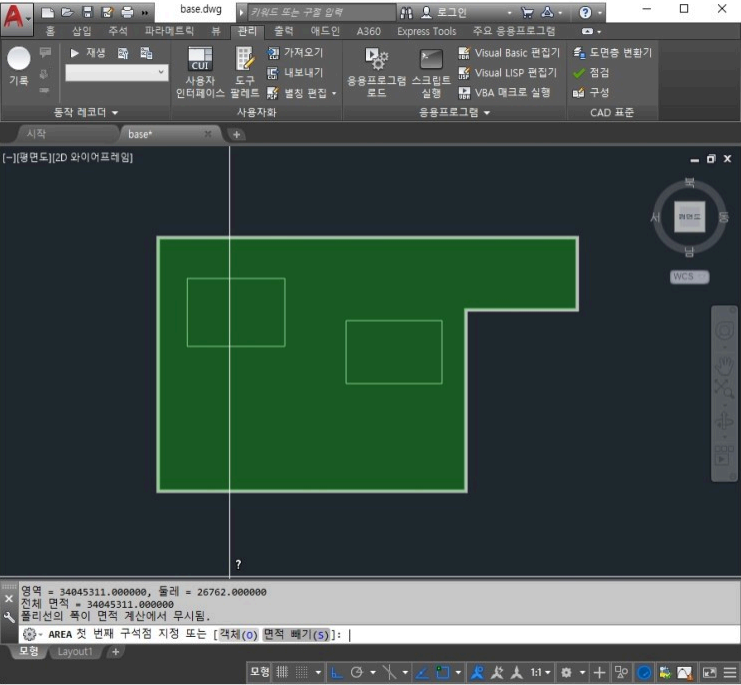The width and height of the screenshot is (741, 685).
Task: Click the shopping cart app store icon
Action: (x=527, y=13)
